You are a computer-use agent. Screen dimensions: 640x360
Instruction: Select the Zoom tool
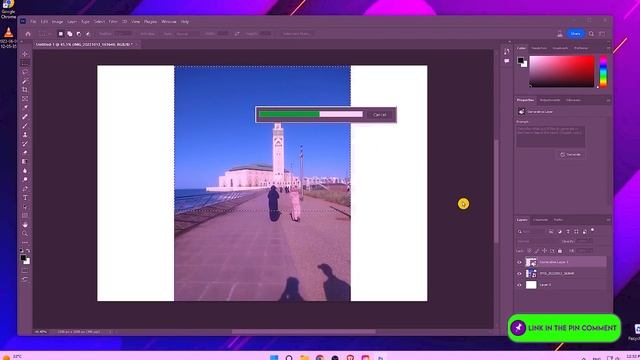click(x=25, y=233)
